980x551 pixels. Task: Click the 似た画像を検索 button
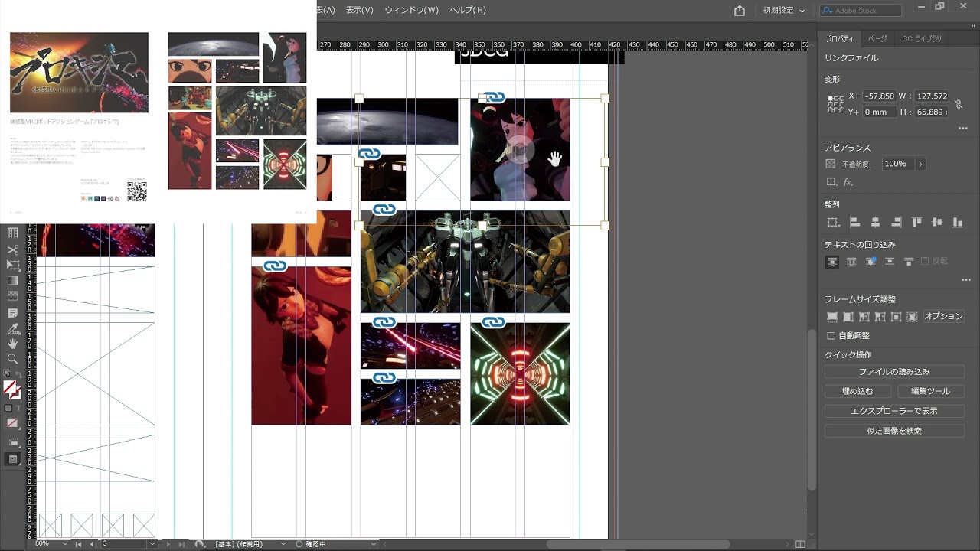894,431
